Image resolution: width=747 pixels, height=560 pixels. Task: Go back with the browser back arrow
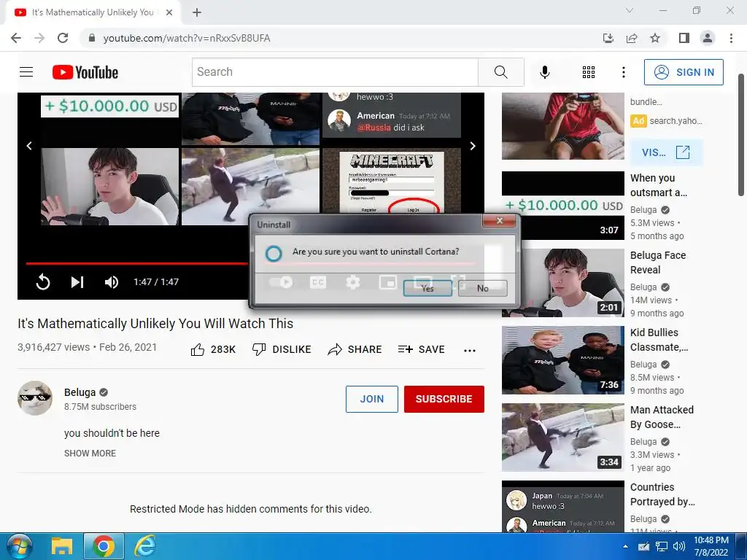(x=16, y=38)
